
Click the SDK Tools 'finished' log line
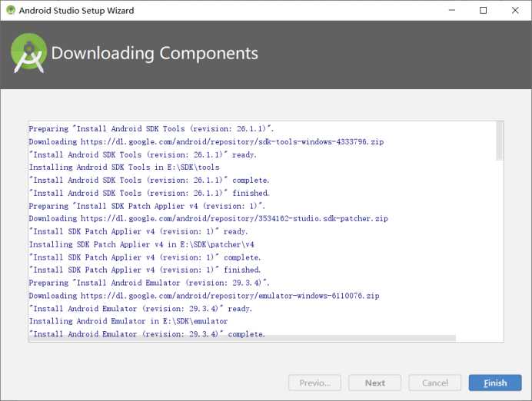coord(149,194)
